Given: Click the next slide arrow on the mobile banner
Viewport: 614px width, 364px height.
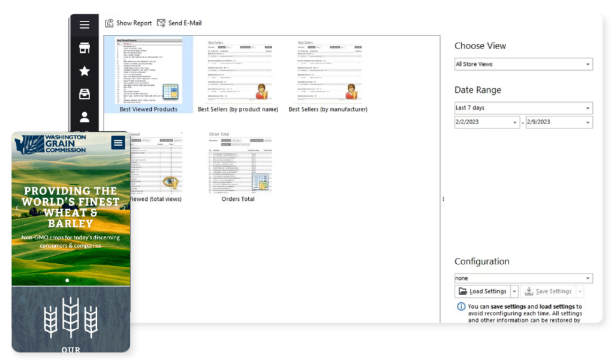Looking at the screenshot, I should pos(124,207).
